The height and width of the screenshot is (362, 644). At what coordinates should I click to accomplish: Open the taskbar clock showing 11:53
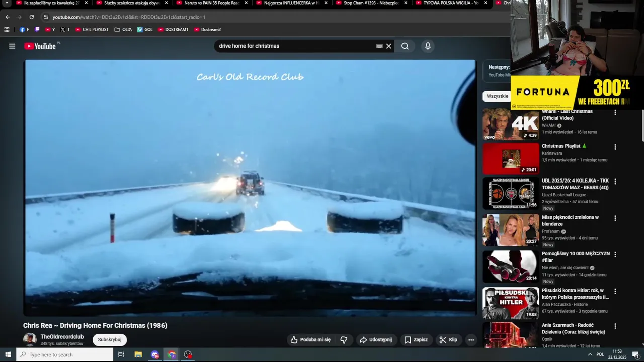[617, 354]
